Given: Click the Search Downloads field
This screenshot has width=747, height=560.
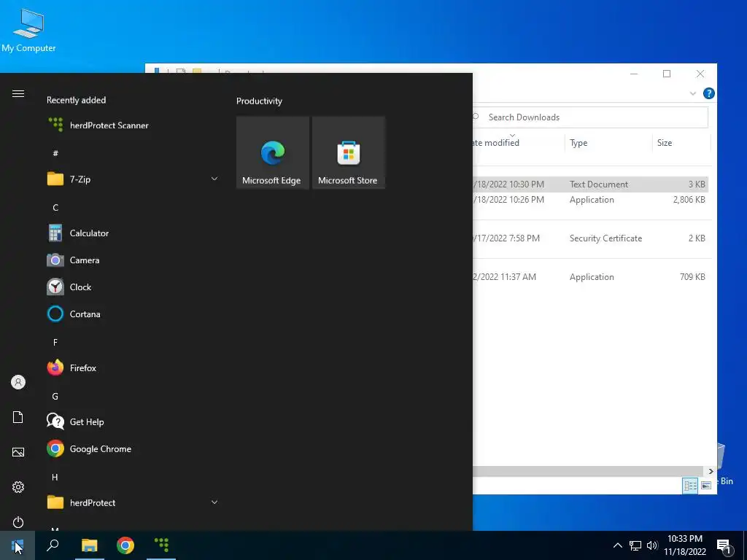Looking at the screenshot, I should click(589, 117).
